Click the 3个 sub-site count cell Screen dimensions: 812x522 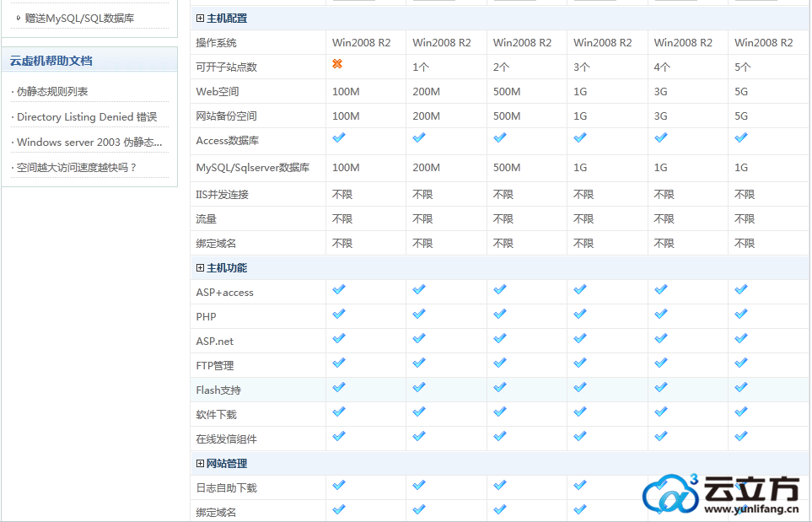(x=582, y=67)
